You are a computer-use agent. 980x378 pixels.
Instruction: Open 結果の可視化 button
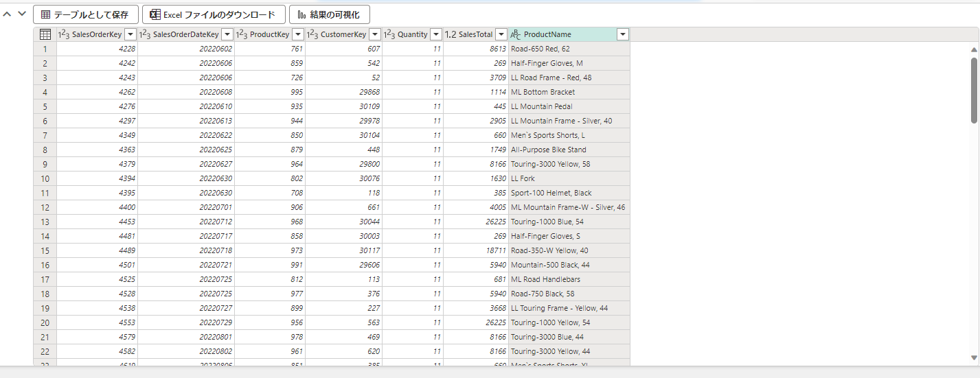click(330, 14)
